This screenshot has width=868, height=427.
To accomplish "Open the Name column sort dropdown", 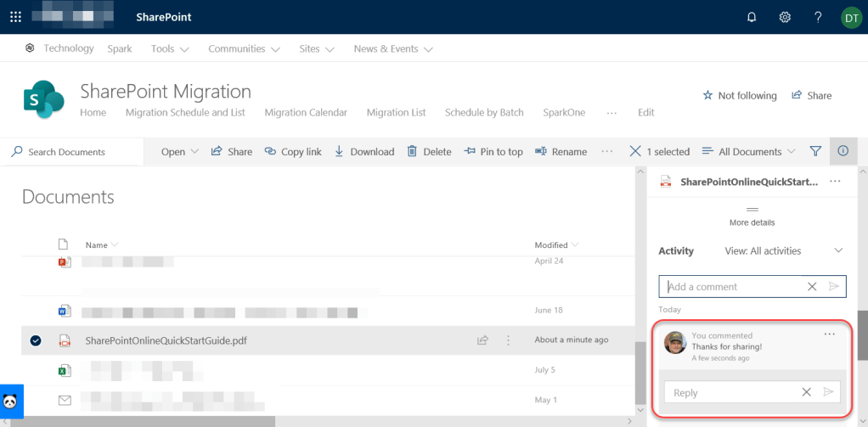I will click(x=115, y=244).
